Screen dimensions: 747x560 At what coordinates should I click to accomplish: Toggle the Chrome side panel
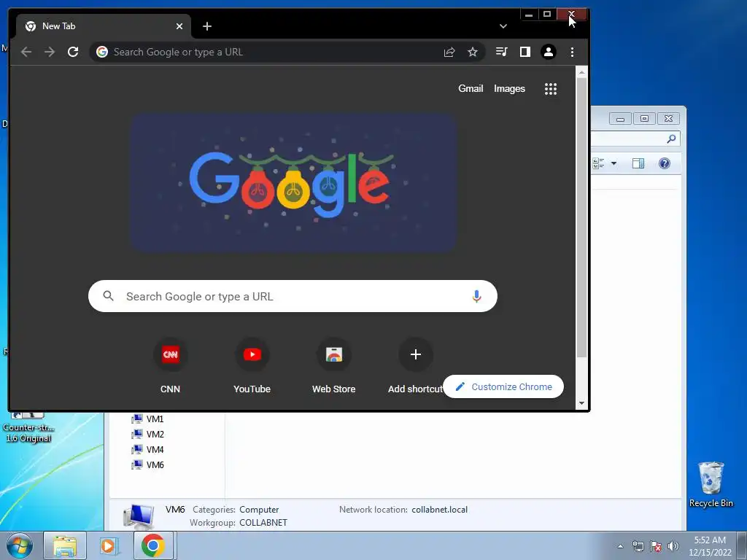point(525,52)
